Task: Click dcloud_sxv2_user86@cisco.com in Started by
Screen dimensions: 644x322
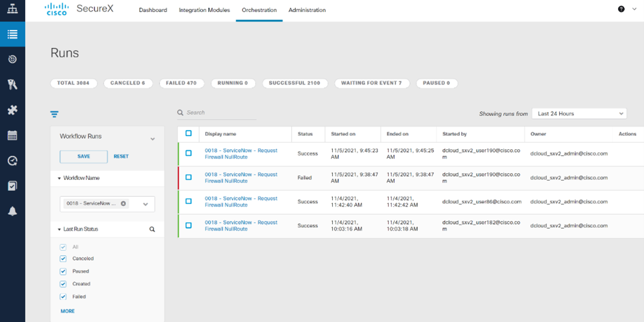Action: click(x=481, y=202)
